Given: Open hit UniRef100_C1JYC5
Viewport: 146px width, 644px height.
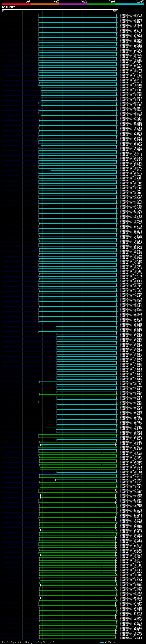Looking at the screenshot, I should (131, 359).
